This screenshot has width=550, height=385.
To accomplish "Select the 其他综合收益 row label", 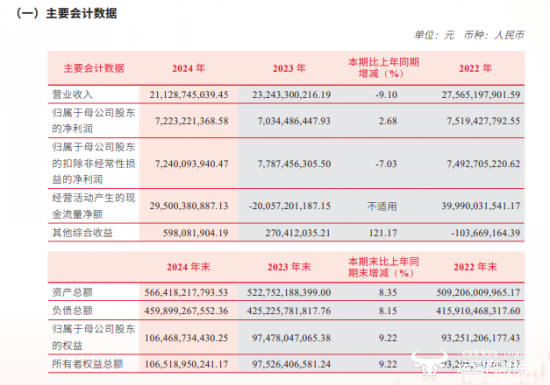I will pos(82,232).
